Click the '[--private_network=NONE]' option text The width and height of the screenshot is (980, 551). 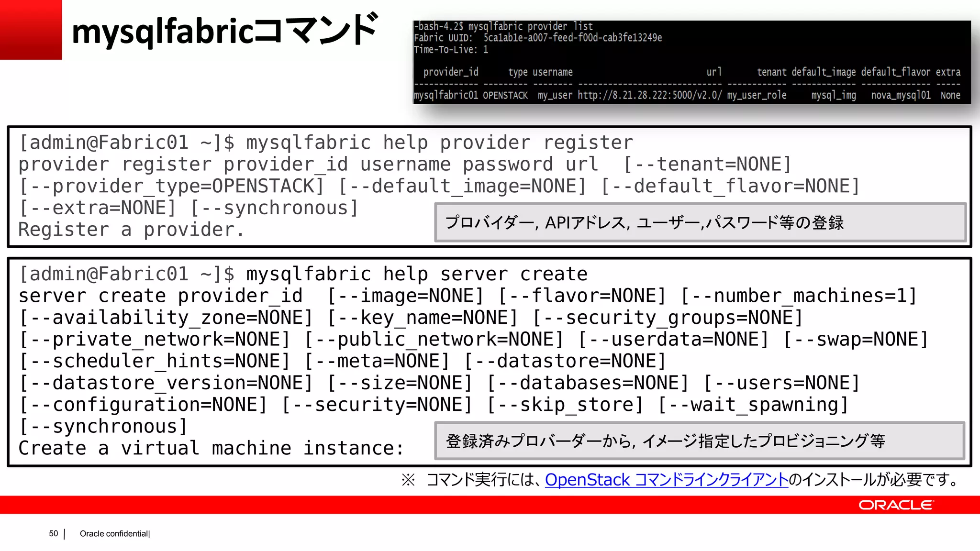pyautogui.click(x=155, y=339)
